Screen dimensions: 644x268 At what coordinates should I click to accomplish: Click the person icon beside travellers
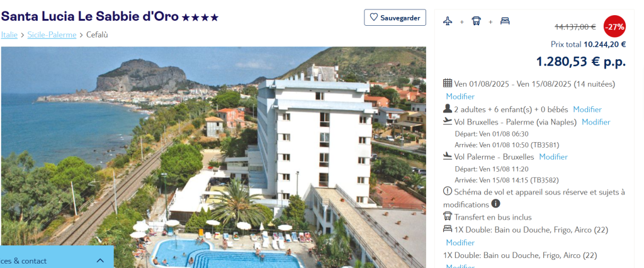[448, 109]
